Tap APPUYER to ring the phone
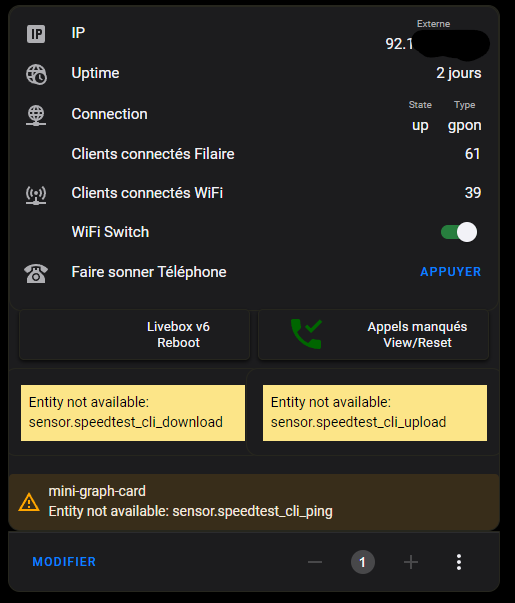This screenshot has width=515, height=603. click(450, 272)
